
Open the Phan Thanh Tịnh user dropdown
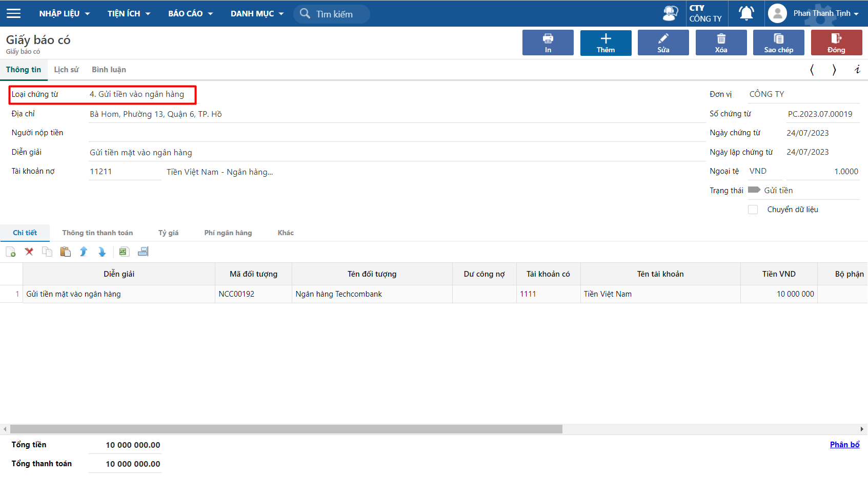pyautogui.click(x=825, y=13)
